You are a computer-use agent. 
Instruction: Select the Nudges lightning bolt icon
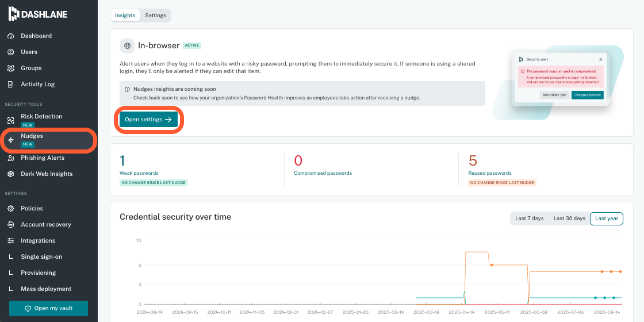11,140
